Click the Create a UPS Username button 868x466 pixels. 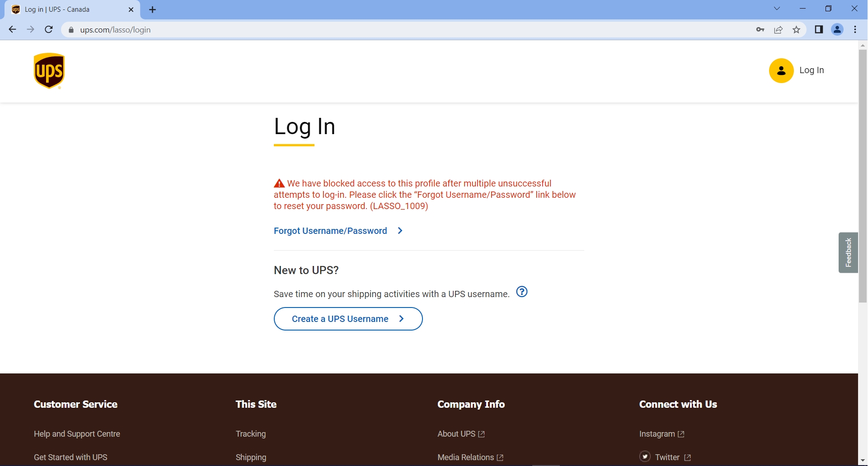point(348,319)
